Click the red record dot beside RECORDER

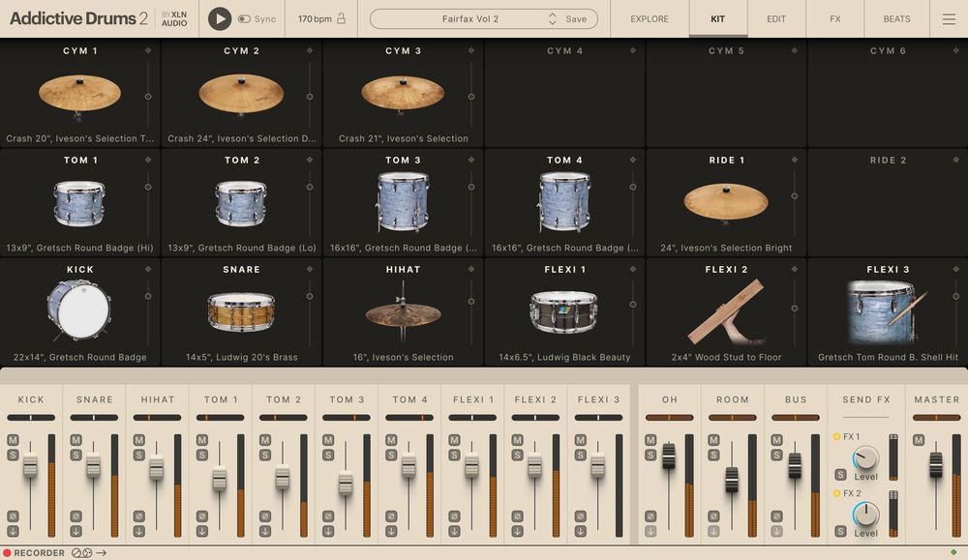tap(8, 552)
